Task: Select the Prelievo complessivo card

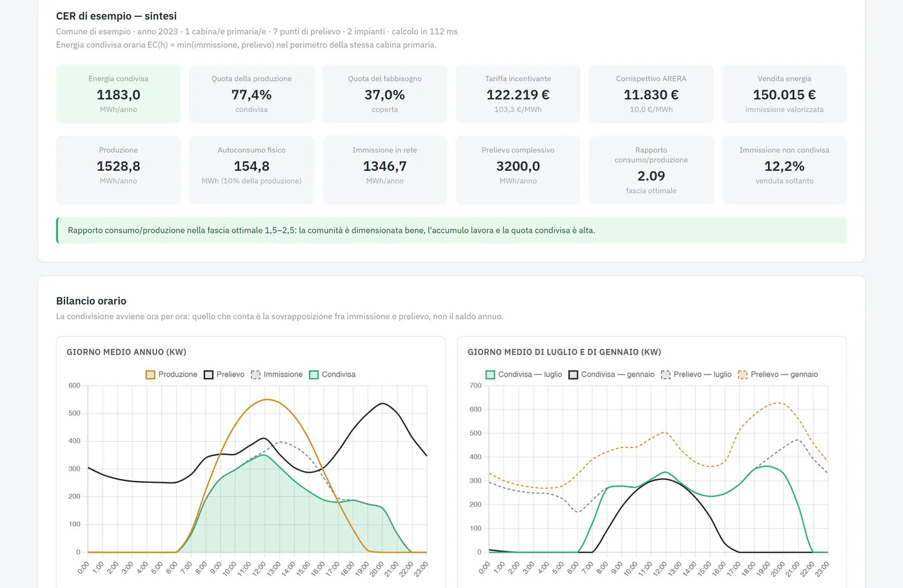Action: [x=518, y=170]
